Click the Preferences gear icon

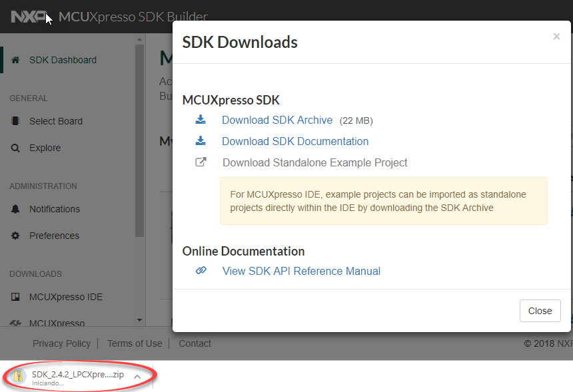tap(15, 236)
